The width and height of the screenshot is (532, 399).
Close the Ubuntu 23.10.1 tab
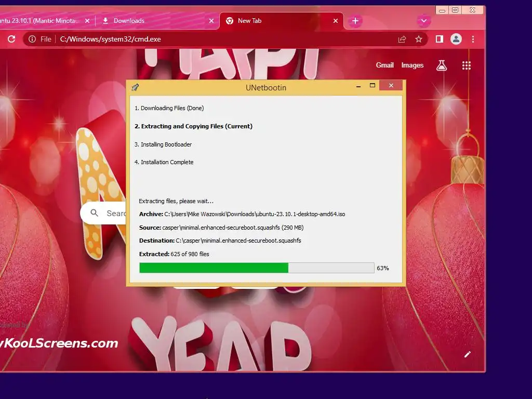[x=87, y=21]
